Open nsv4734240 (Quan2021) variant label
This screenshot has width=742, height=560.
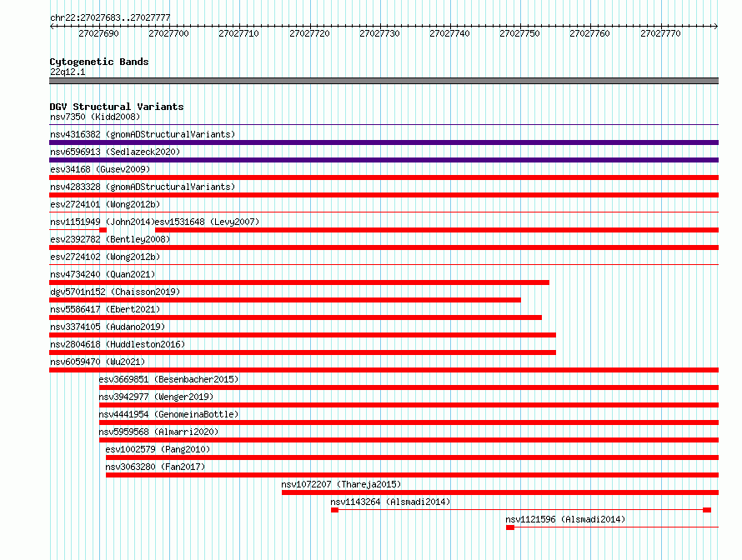click(x=103, y=274)
